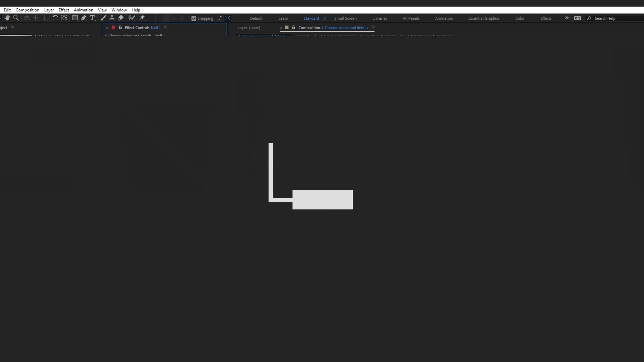Select the Puppet Pin tool

click(142, 18)
